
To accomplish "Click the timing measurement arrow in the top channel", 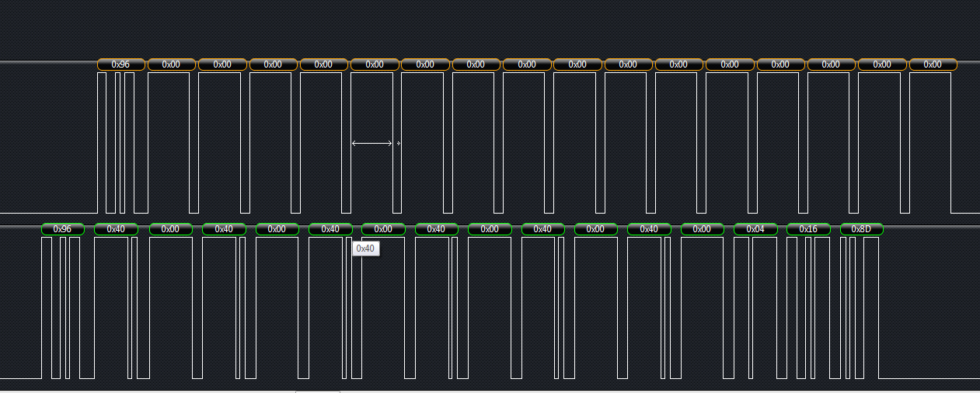I will tap(372, 143).
